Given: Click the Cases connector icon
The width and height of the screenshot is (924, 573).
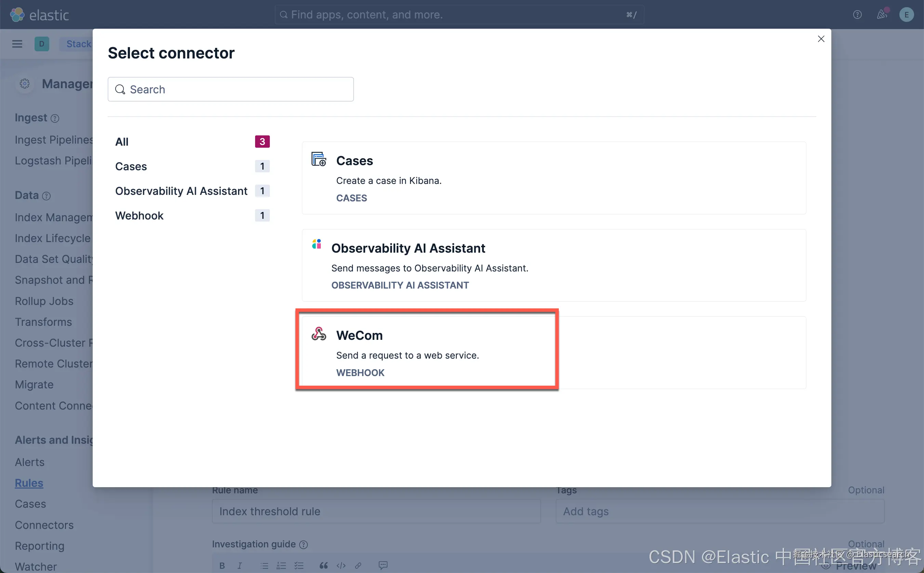Looking at the screenshot, I should click(318, 159).
